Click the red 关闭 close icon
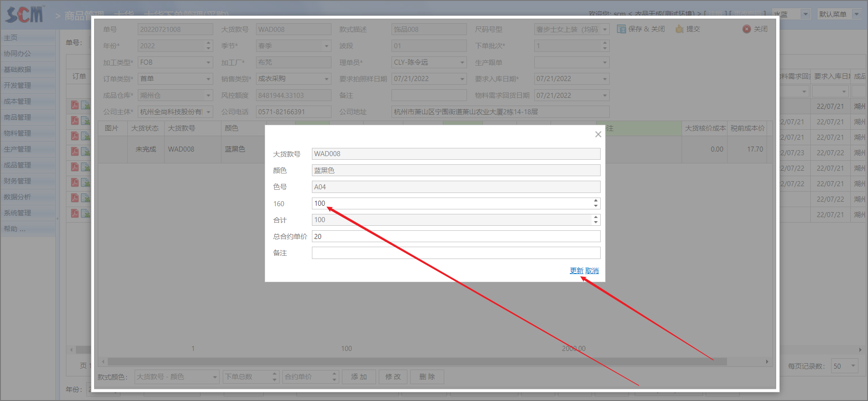 [x=747, y=29]
